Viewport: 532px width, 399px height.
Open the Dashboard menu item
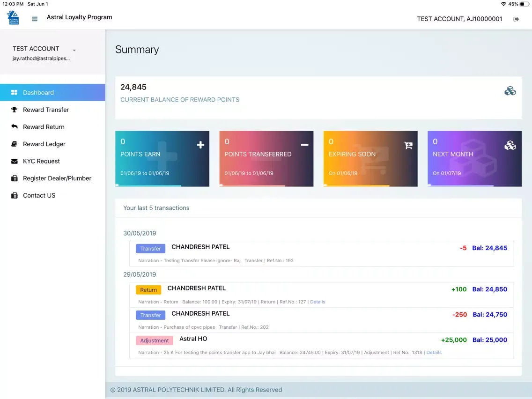pyautogui.click(x=52, y=92)
